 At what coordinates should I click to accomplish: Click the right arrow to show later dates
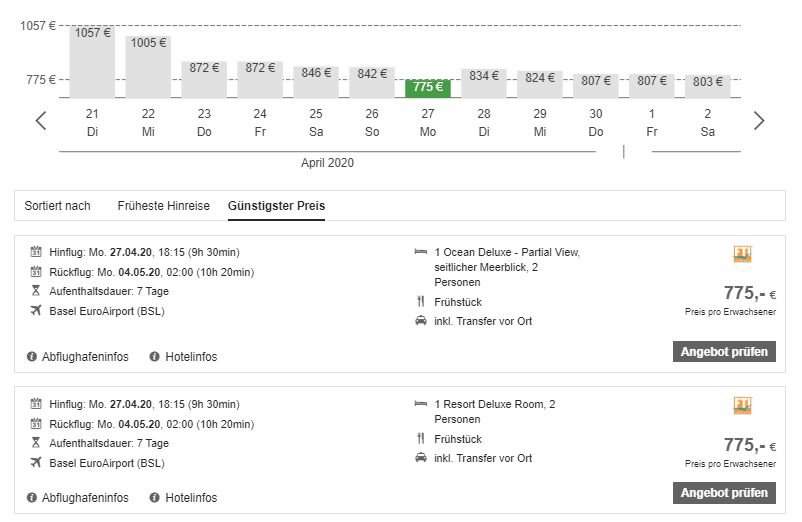point(759,121)
